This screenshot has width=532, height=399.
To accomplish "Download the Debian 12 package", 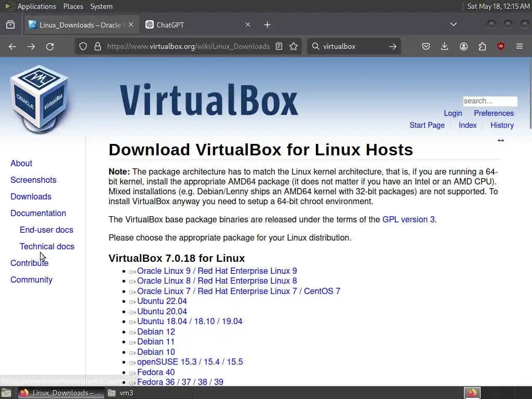I will coord(156,332).
